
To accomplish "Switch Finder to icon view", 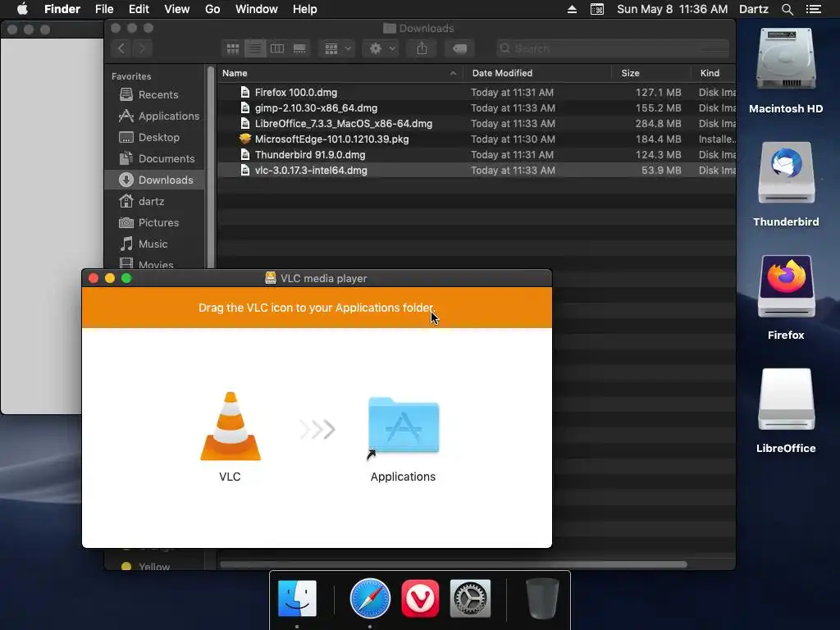I will [233, 48].
